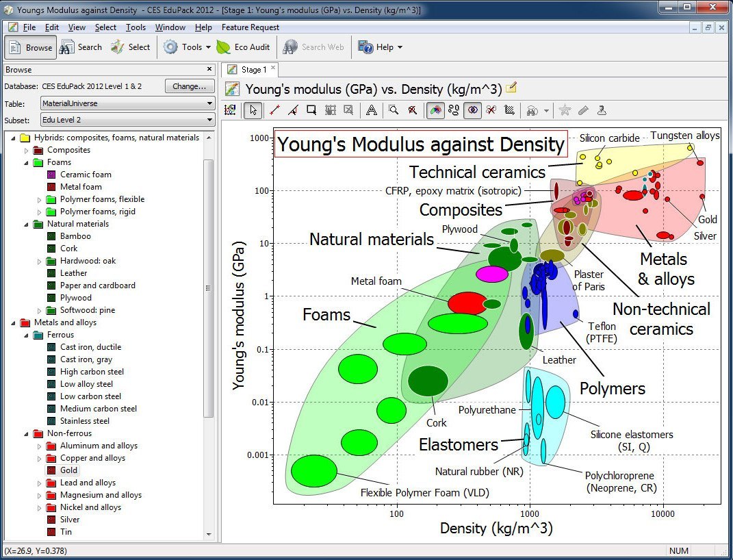Open the Subset Edu Level 2 dropdown
733x560 pixels.
click(x=127, y=120)
